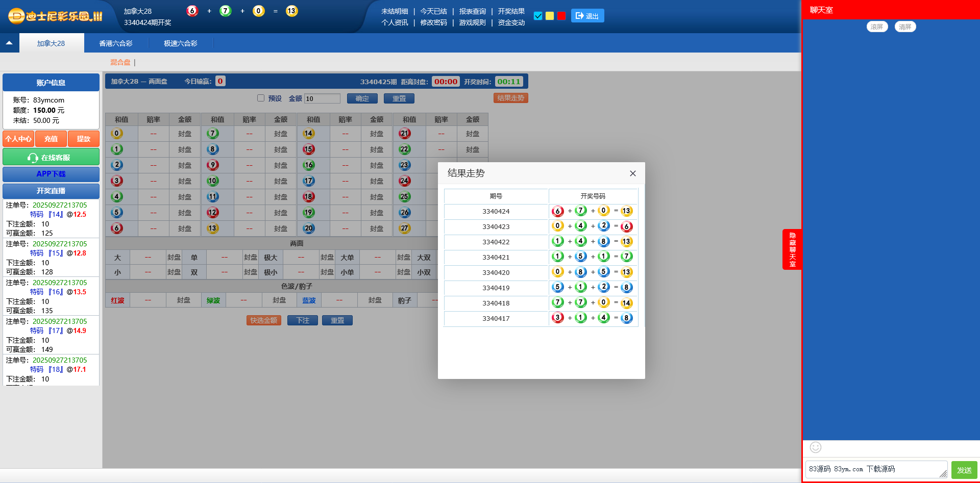Viewport: 980px width, 483px height.
Task: Click the 退出 logout button
Action: click(x=587, y=16)
